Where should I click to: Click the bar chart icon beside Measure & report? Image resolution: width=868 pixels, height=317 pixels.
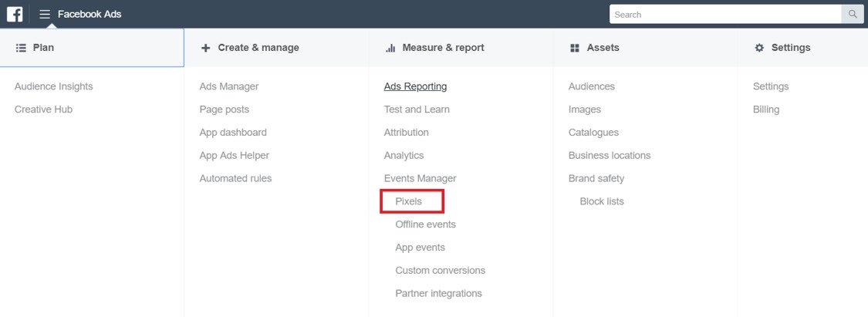pos(390,48)
